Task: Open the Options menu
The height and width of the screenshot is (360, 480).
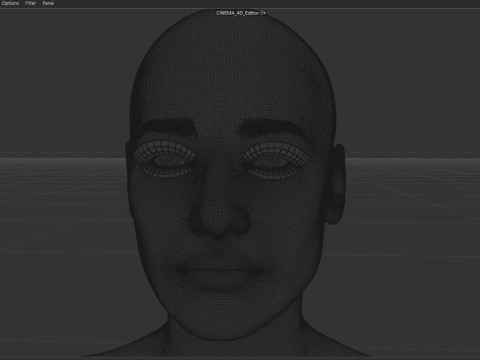Action: [10, 3]
